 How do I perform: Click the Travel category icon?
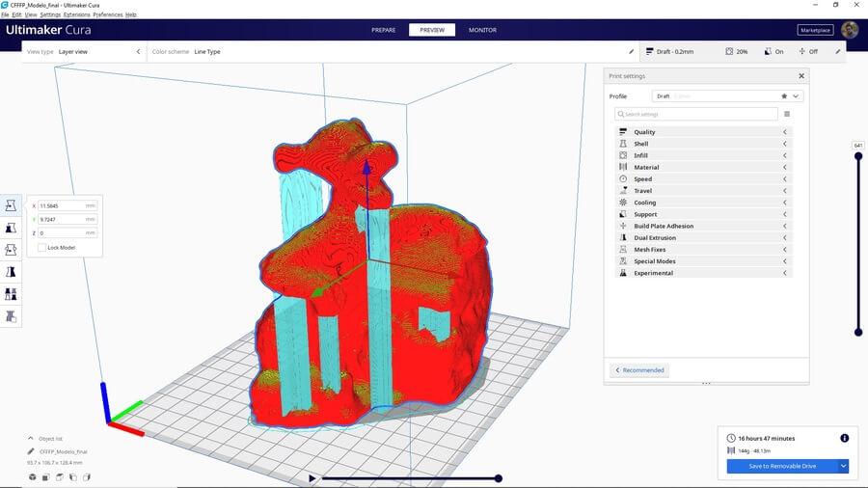[x=623, y=190]
